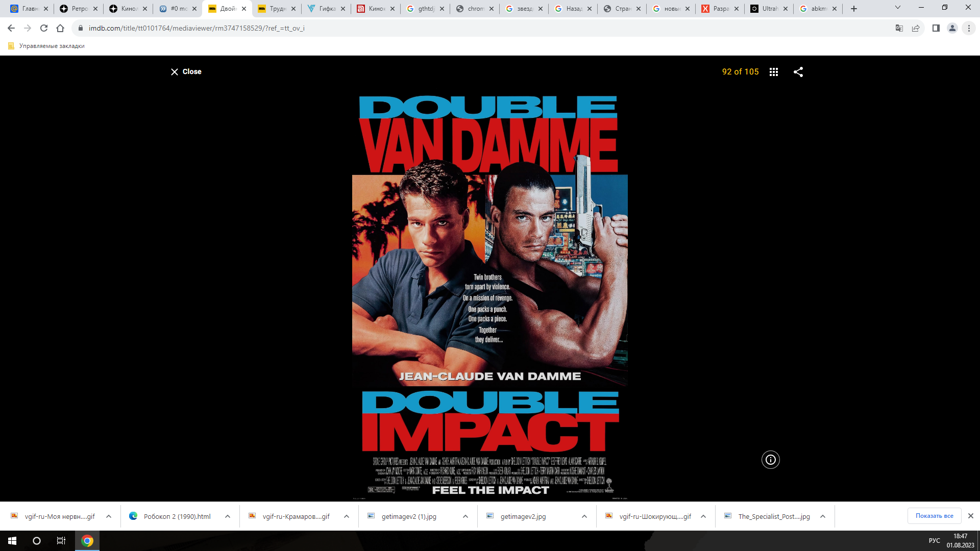Image resolution: width=980 pixels, height=551 pixels.
Task: Switch keyboard language via РУС indicator
Action: tap(935, 541)
